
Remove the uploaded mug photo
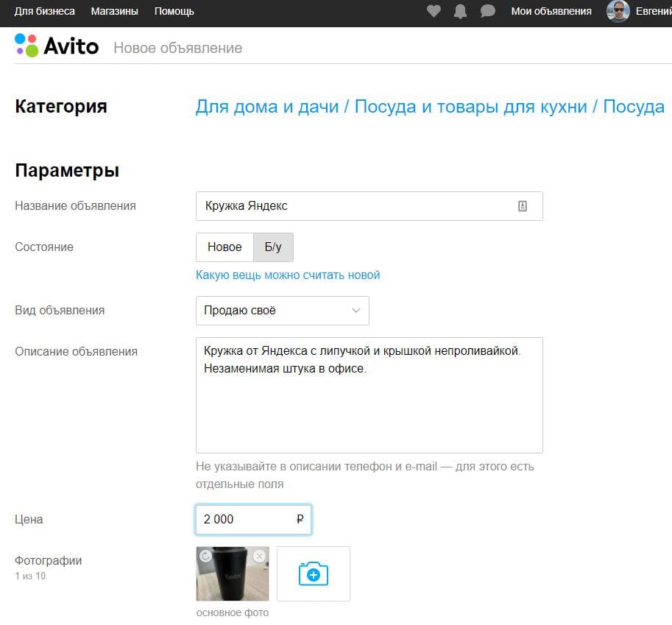tap(258, 556)
